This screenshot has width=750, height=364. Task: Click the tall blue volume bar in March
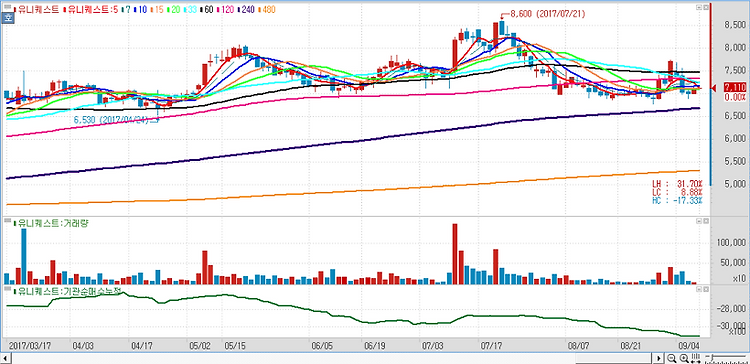click(x=24, y=256)
